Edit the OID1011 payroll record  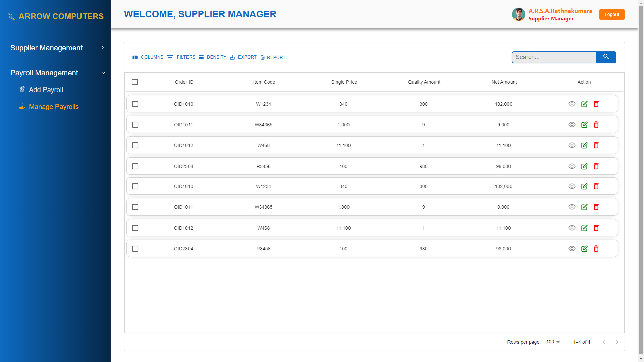584,124
